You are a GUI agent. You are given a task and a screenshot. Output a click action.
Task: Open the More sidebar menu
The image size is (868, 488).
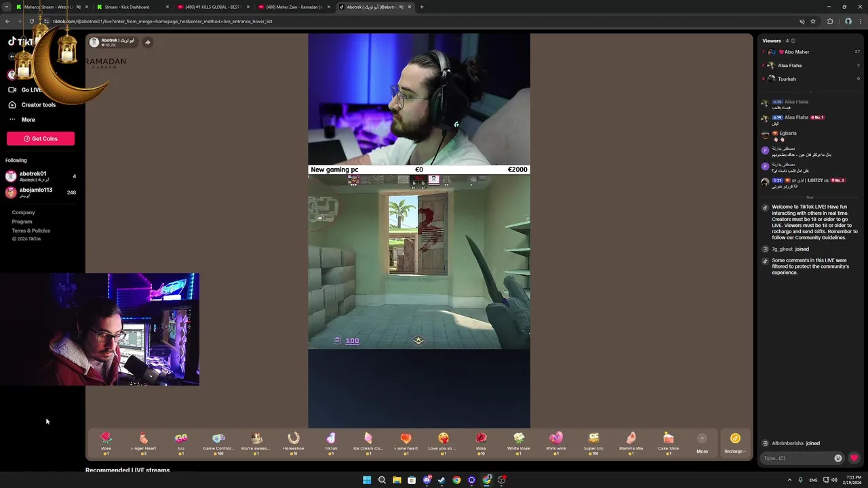pyautogui.click(x=22, y=119)
